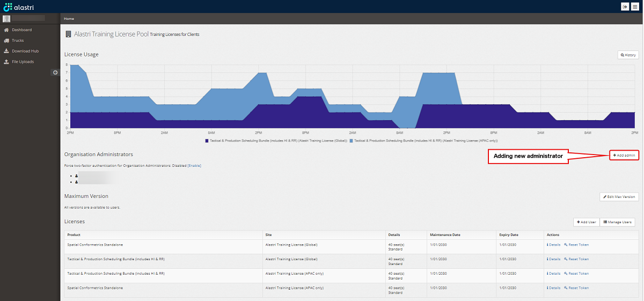This screenshot has height=301, width=644.
Task: Open File Uploads from the sidebar
Action: (23, 62)
